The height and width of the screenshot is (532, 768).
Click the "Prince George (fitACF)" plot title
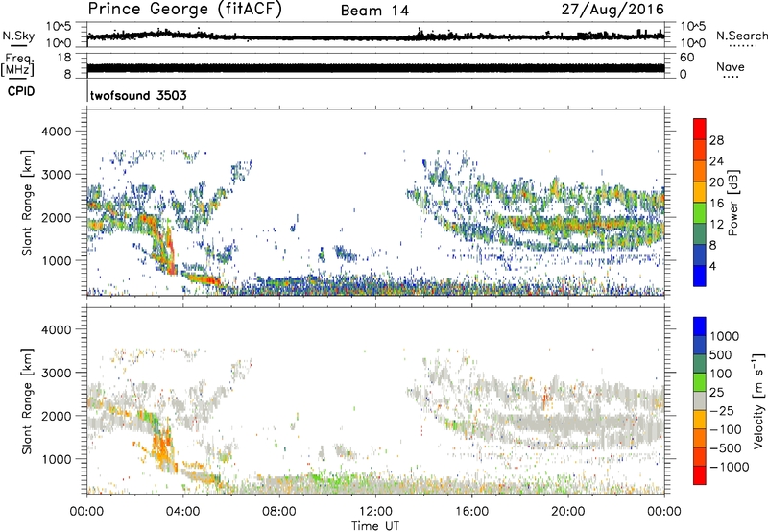point(185,10)
